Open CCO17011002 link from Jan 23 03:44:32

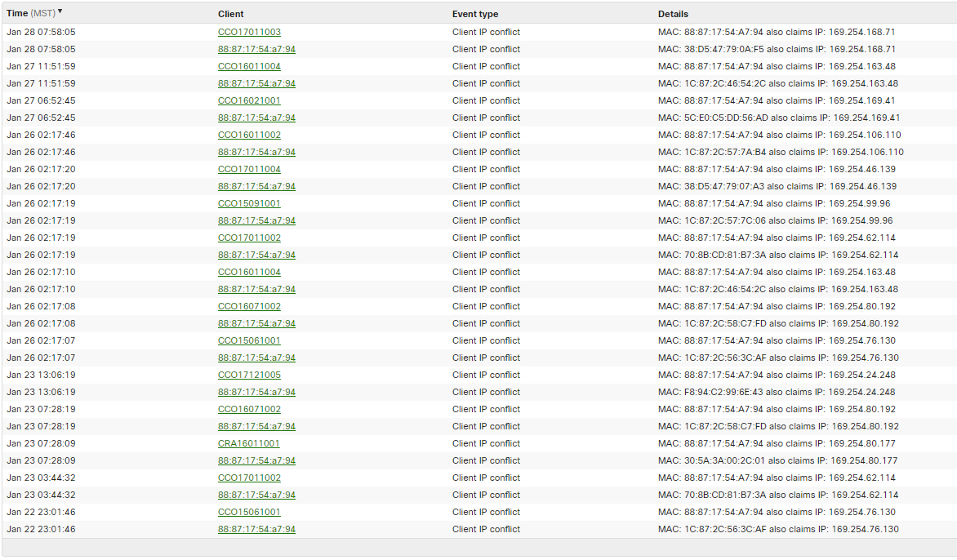coord(249,478)
